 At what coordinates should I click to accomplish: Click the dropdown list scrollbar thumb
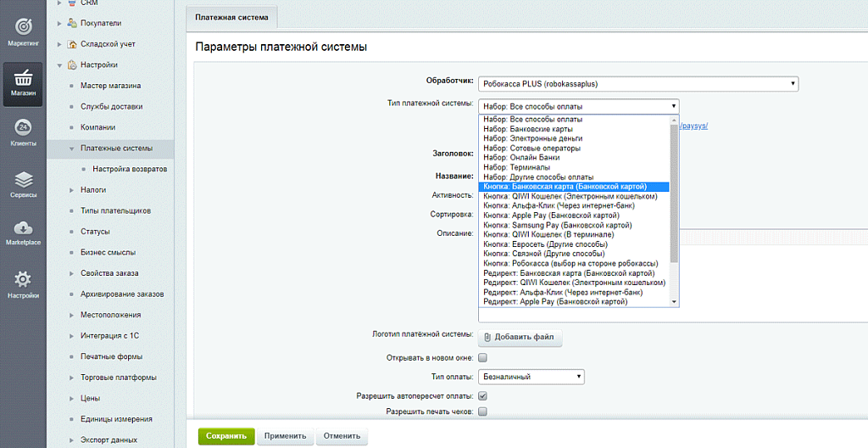pos(674,187)
